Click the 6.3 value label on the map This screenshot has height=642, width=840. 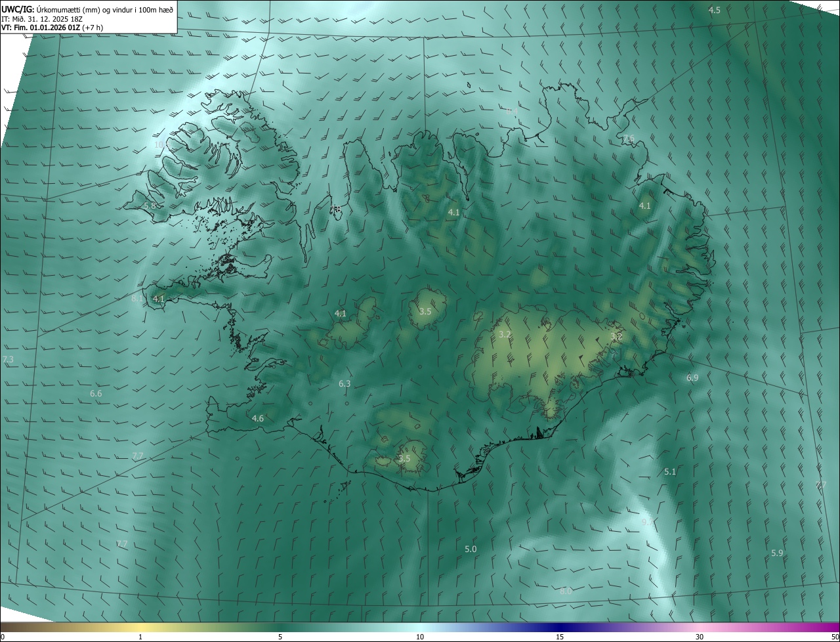tap(345, 383)
